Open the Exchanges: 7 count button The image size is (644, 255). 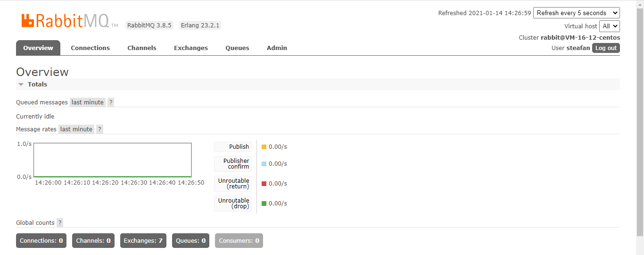[x=143, y=241]
